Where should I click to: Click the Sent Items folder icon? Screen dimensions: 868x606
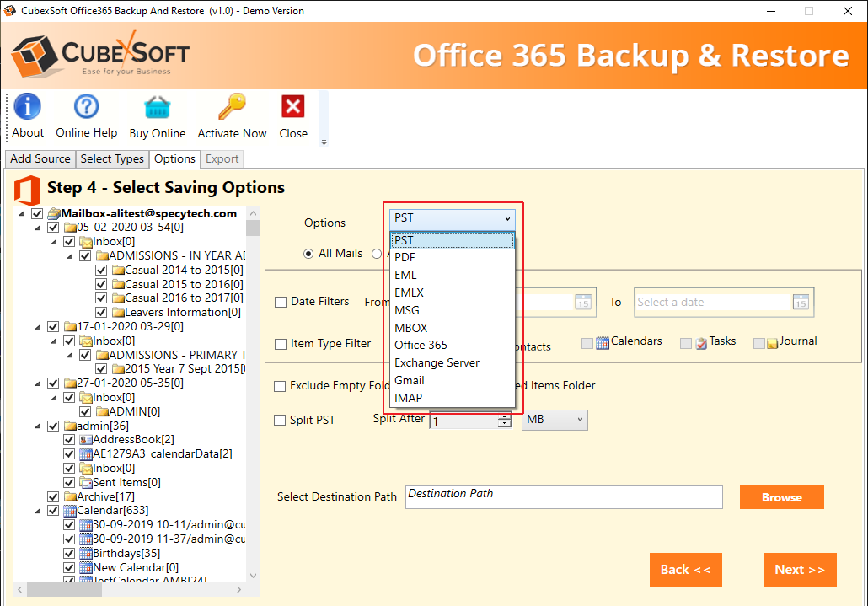tap(86, 483)
